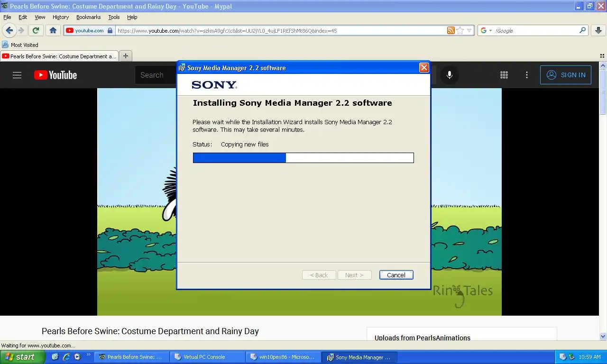Switch to Sony Media Manager taskbar button

tap(359, 357)
